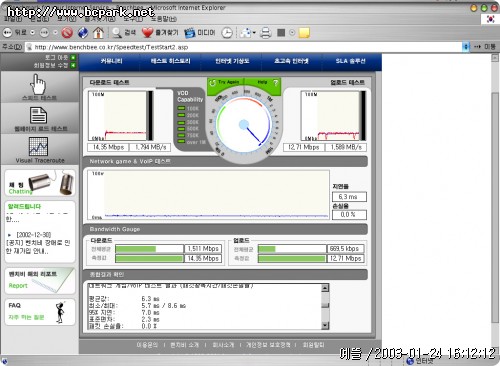Expand the Mail toolbar dropdown arrow
Image resolution: width=500 pixels, height=366 pixels.
click(254, 33)
